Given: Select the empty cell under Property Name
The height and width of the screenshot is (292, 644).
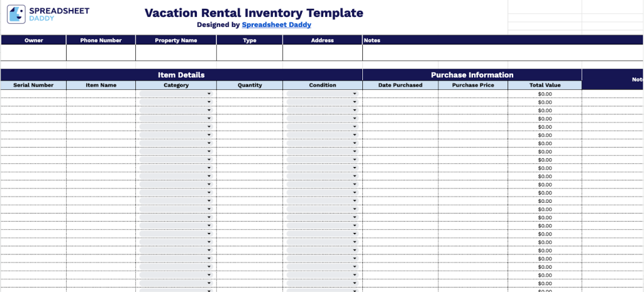Looking at the screenshot, I should 176,53.
